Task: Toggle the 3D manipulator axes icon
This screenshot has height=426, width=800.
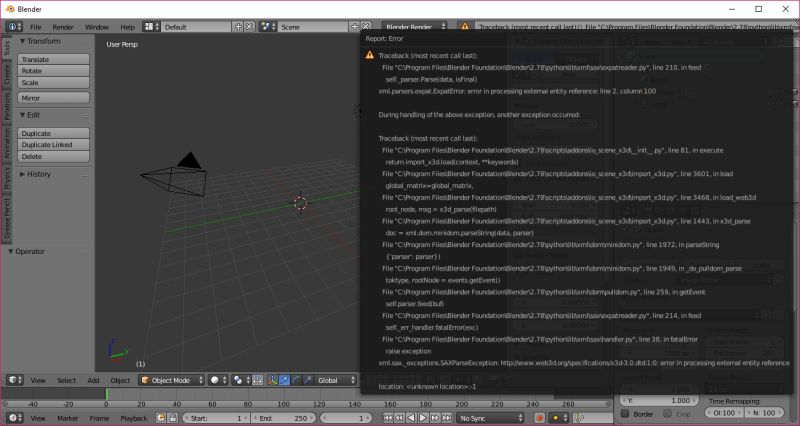Action: pos(273,380)
